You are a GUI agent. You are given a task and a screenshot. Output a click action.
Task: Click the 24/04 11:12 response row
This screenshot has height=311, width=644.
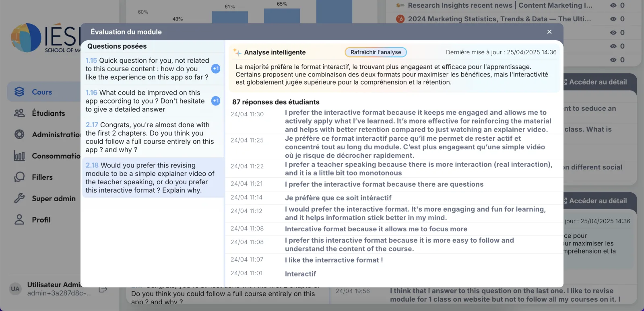coord(394,213)
